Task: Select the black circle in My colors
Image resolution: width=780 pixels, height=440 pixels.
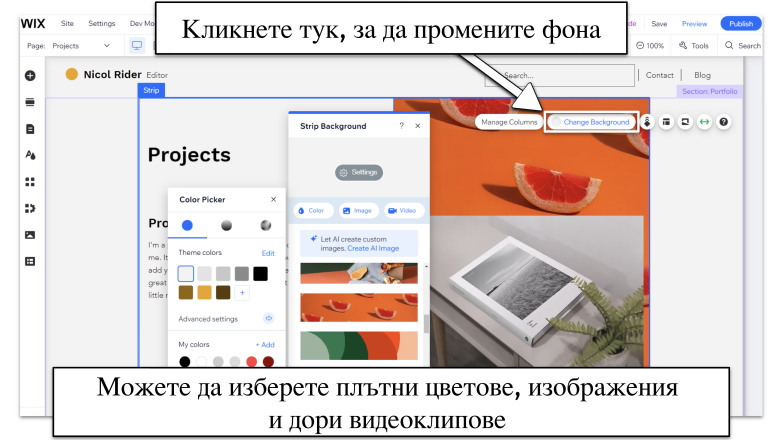Action: click(185, 361)
